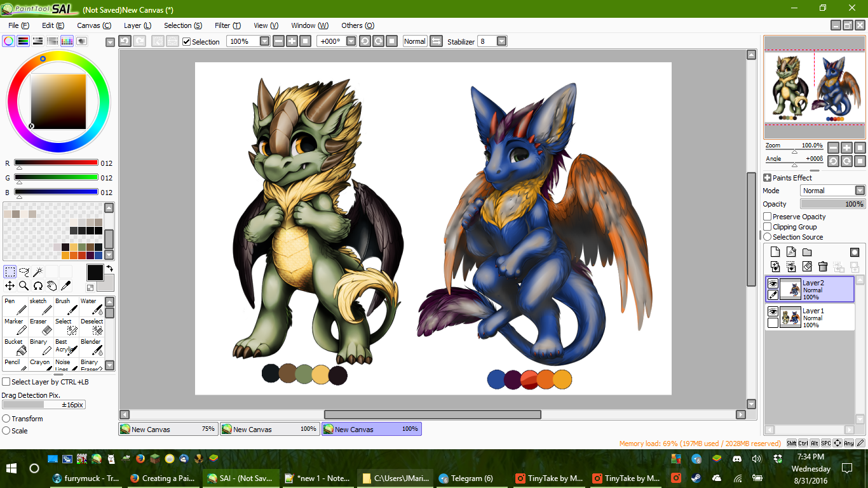The height and width of the screenshot is (488, 868).
Task: Click the delete layer trash icon
Action: point(823,267)
